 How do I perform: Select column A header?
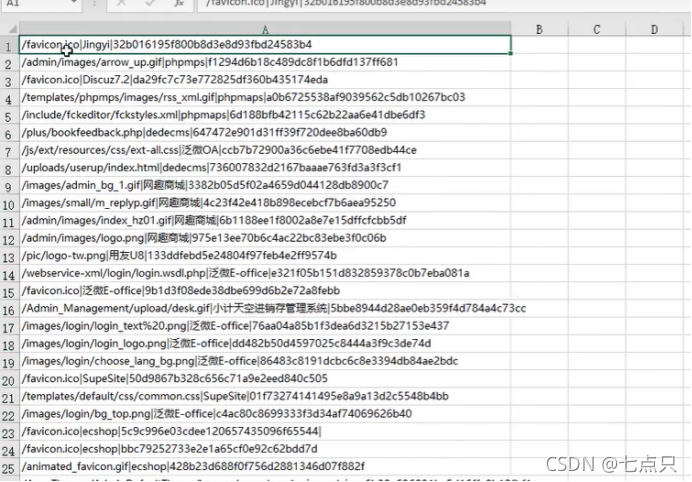(265, 29)
